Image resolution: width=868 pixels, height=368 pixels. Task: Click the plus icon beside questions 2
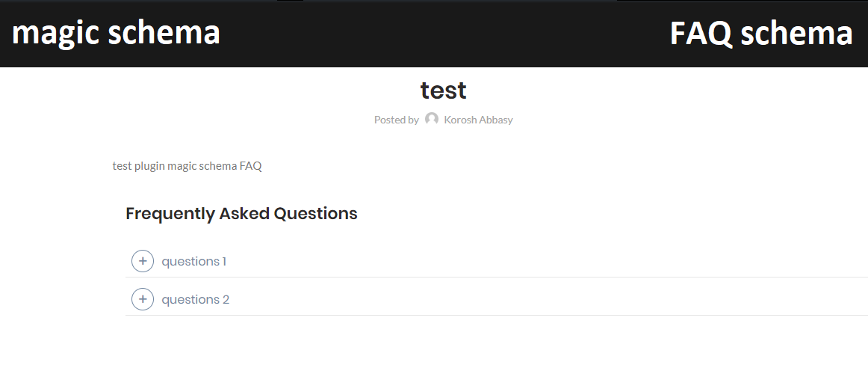pos(142,299)
